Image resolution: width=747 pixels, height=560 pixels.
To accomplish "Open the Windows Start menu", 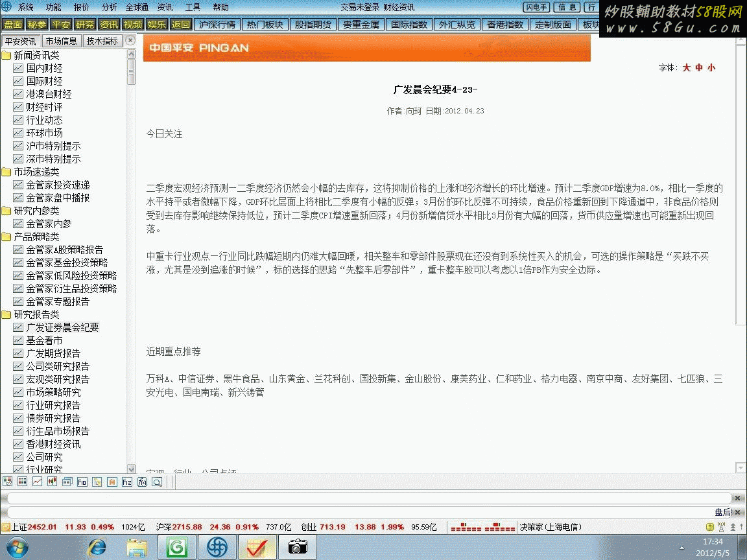I will point(17,548).
